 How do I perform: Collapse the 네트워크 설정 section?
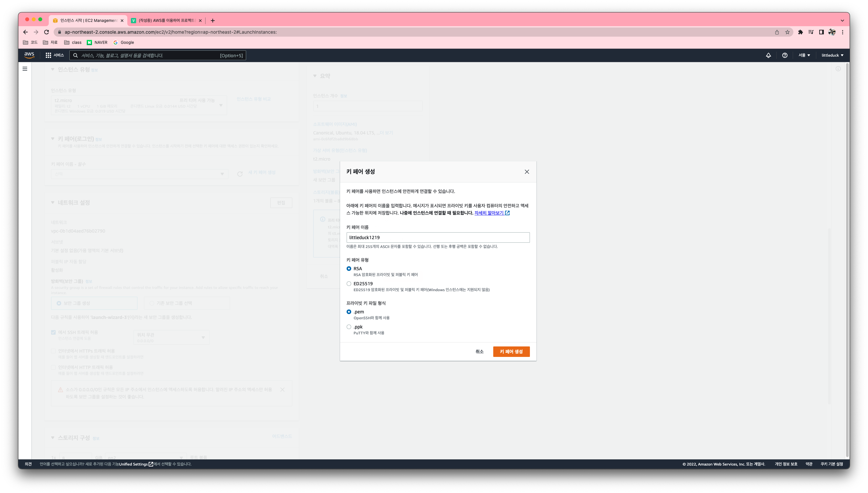[x=52, y=202]
